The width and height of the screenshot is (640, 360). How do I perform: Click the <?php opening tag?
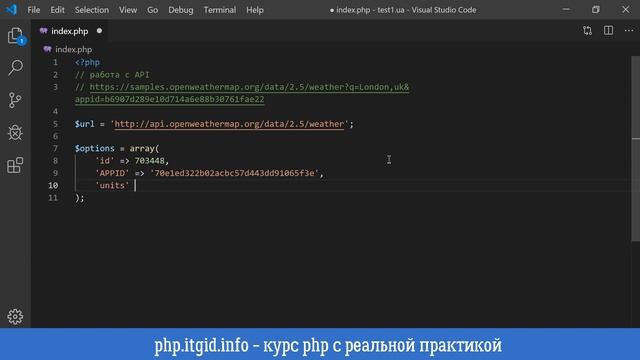87,62
